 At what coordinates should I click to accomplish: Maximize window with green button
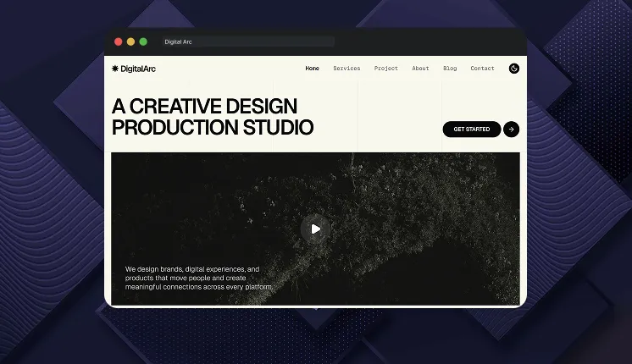143,41
